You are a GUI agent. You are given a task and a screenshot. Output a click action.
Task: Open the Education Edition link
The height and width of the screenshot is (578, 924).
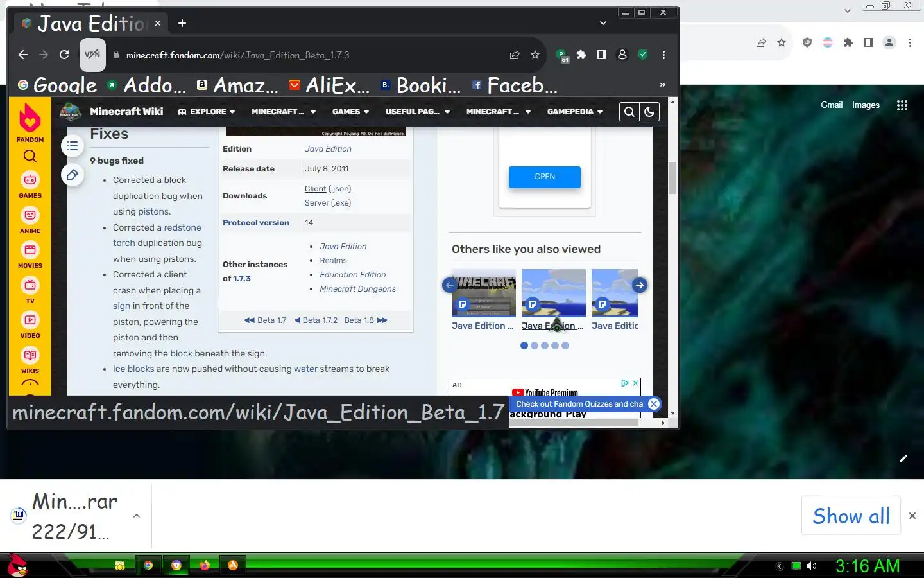coord(353,275)
